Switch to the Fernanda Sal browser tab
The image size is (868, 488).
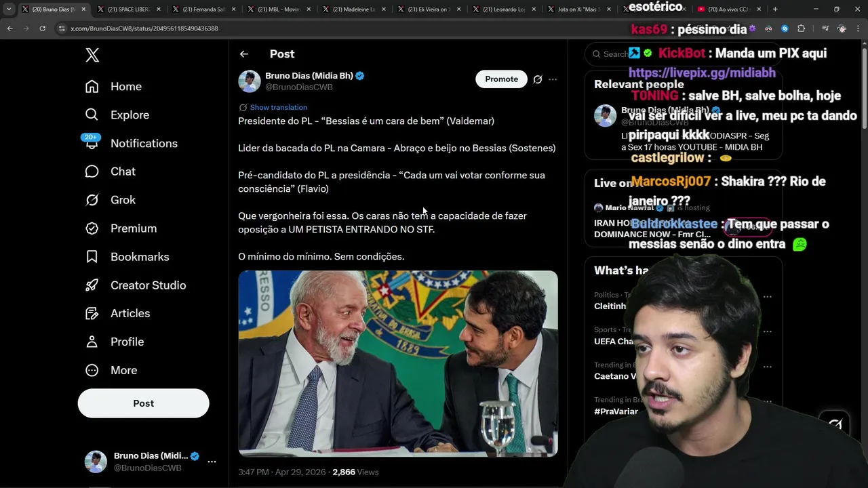pyautogui.click(x=204, y=9)
